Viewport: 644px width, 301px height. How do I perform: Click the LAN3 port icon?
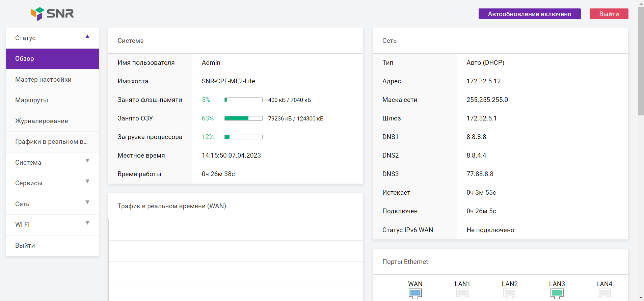(557, 293)
